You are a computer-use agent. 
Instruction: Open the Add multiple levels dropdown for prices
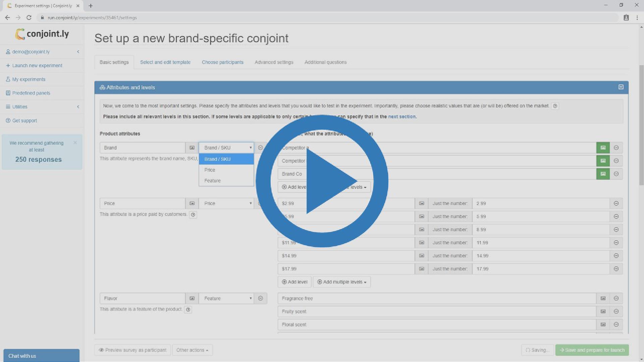[x=342, y=282]
